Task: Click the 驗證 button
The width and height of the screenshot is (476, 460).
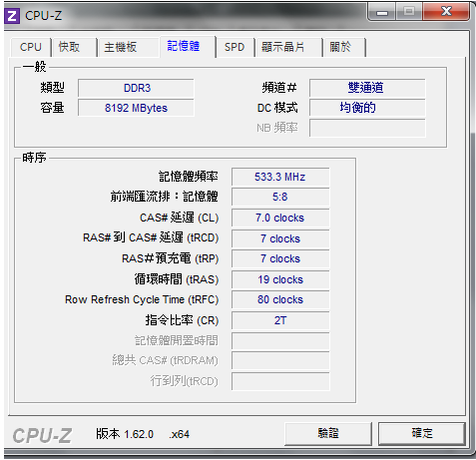Action: pyautogui.click(x=328, y=434)
